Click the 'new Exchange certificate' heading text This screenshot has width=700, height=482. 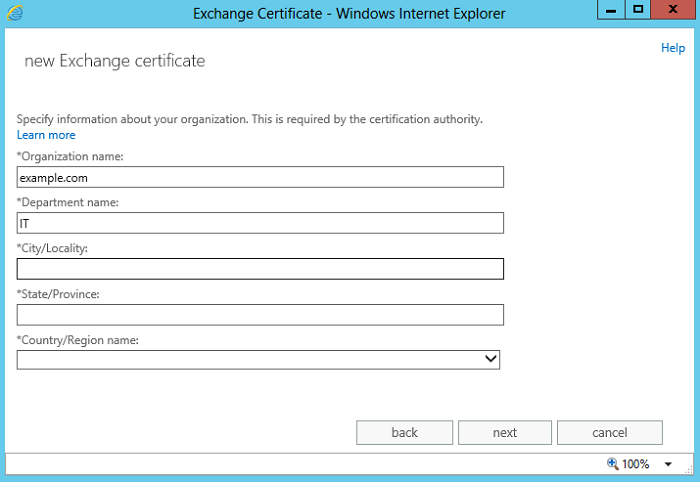click(x=115, y=61)
